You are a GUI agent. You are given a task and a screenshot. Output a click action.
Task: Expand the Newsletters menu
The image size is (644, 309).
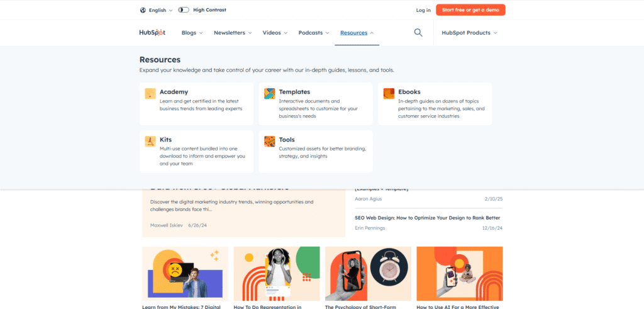(233, 33)
